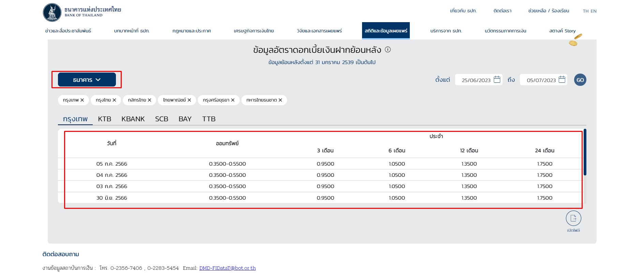Click the 24 เดือน column header
644x278 pixels.
point(545,151)
